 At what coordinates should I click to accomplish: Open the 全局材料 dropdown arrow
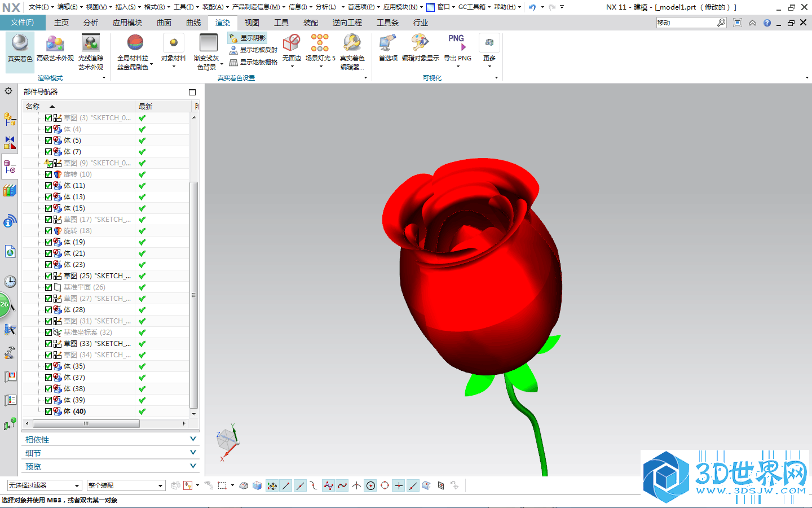(152, 65)
